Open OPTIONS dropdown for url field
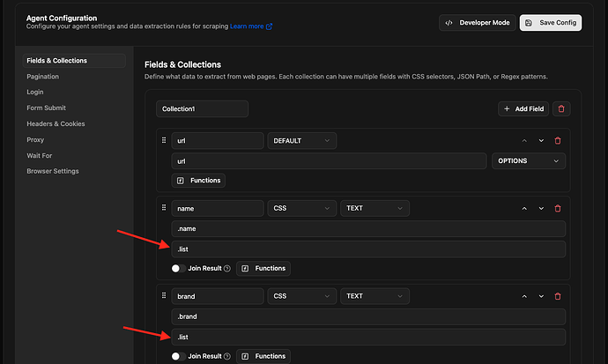 pyautogui.click(x=529, y=161)
